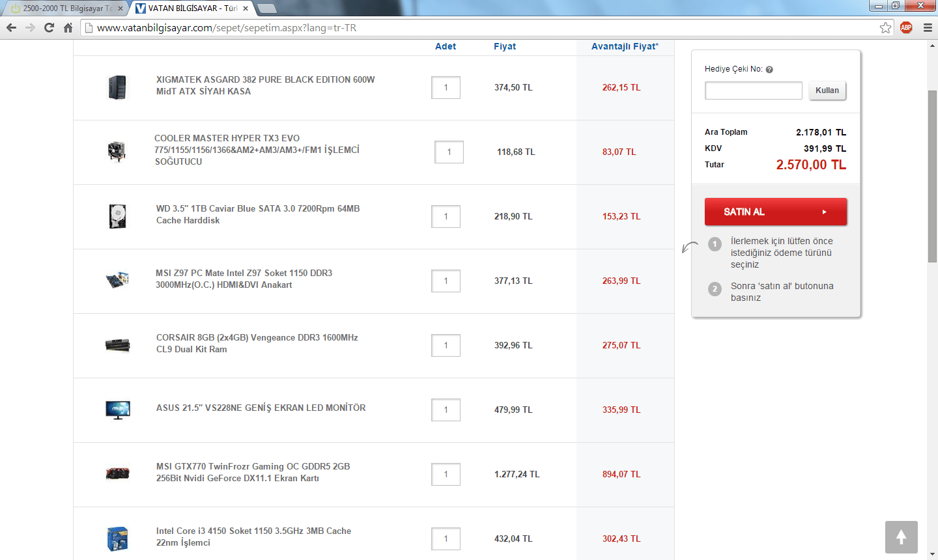
Task: Click the Avantajlı Fiyat* column header
Action: (x=625, y=46)
